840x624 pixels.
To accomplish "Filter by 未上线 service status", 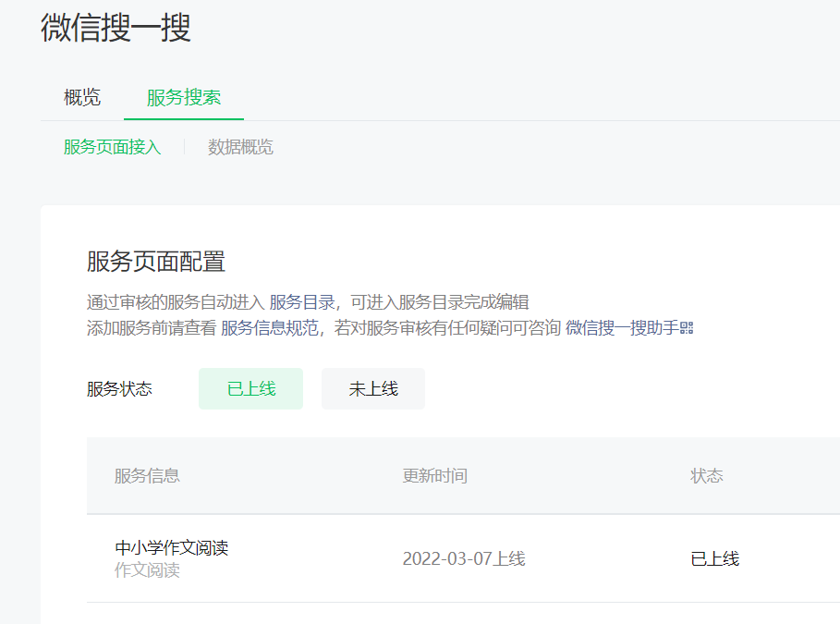I will pyautogui.click(x=373, y=388).
